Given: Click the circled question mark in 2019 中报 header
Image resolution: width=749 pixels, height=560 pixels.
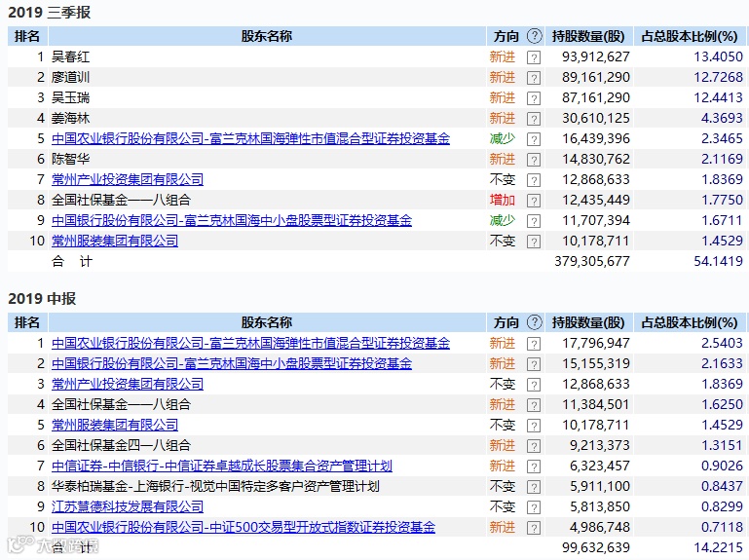Looking at the screenshot, I should point(535,322).
